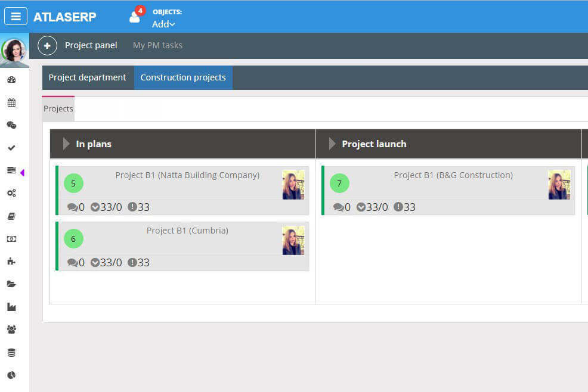The image size is (588, 392).
Task: Open the Projects sub-tab
Action: click(58, 108)
